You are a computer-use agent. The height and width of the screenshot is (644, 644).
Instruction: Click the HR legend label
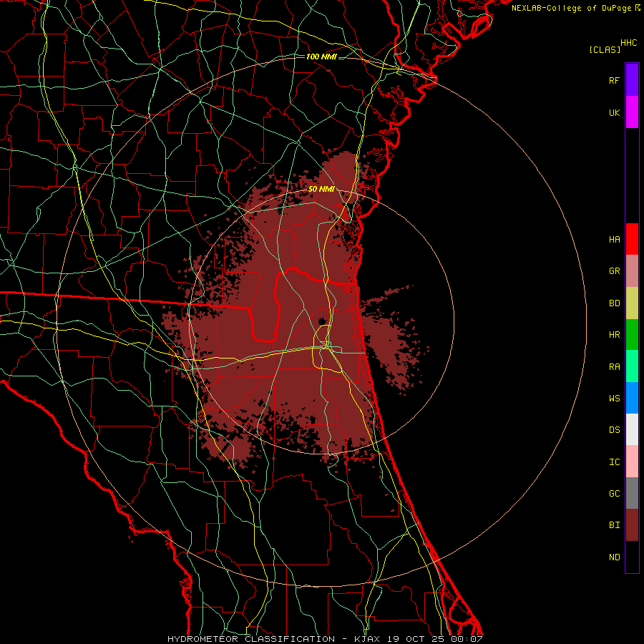[x=614, y=335]
